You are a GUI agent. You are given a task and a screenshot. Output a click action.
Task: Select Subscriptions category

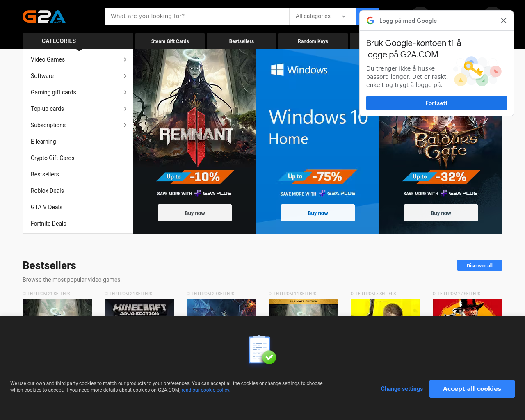coord(78,125)
